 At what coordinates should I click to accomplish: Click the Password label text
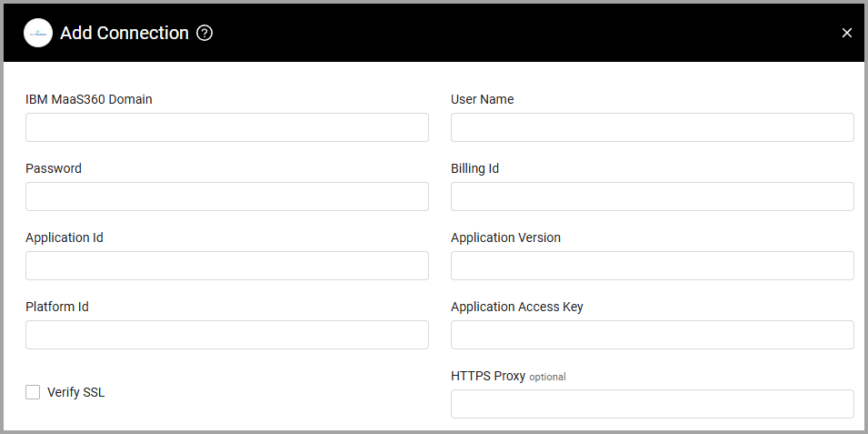click(54, 168)
